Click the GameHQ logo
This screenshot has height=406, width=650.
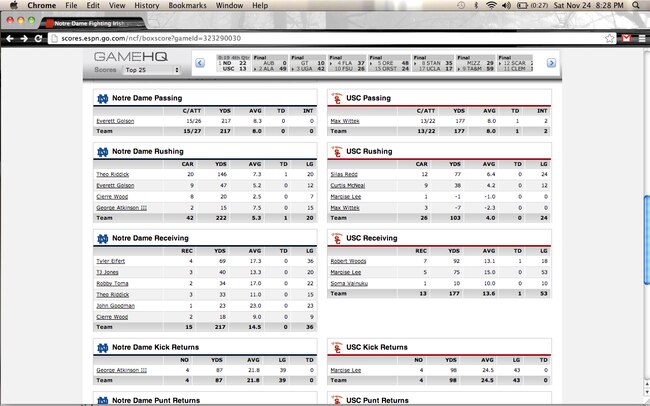click(131, 57)
